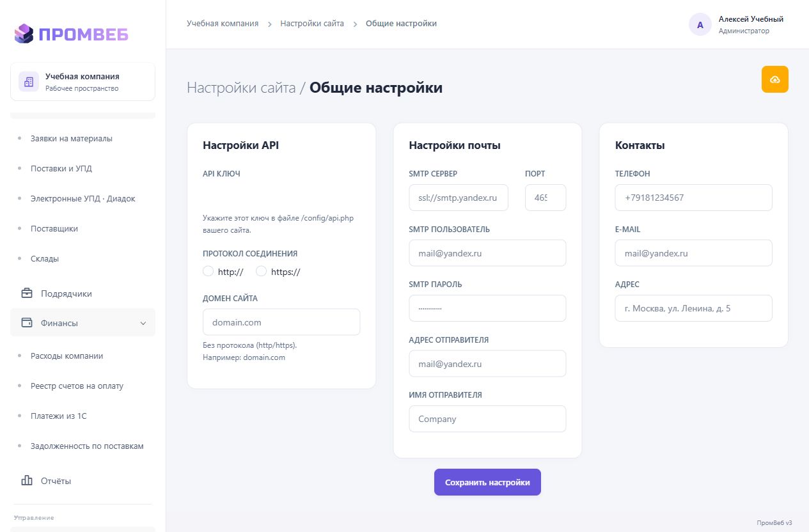
Task: Open the user avatar with letter A
Action: click(700, 25)
